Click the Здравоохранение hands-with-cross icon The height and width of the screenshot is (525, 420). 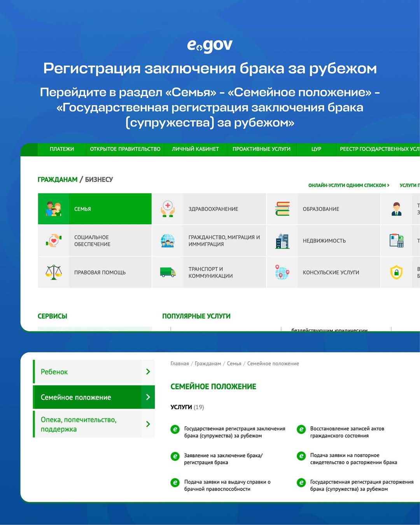(x=168, y=209)
